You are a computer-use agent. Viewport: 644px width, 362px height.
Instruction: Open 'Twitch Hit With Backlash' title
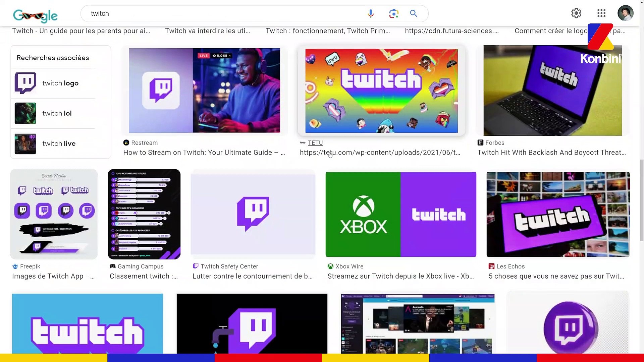tap(551, 153)
